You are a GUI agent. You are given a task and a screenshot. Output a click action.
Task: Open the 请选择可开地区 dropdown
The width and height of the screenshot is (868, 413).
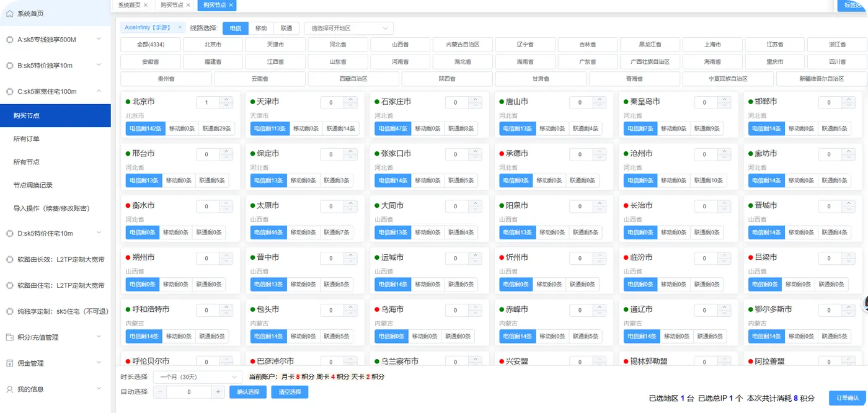coord(349,29)
